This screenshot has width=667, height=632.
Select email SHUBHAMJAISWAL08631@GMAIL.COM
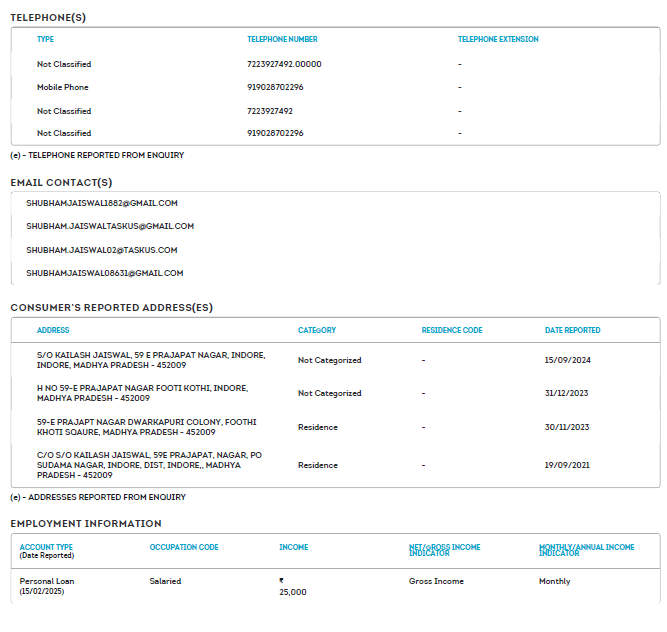tap(105, 273)
